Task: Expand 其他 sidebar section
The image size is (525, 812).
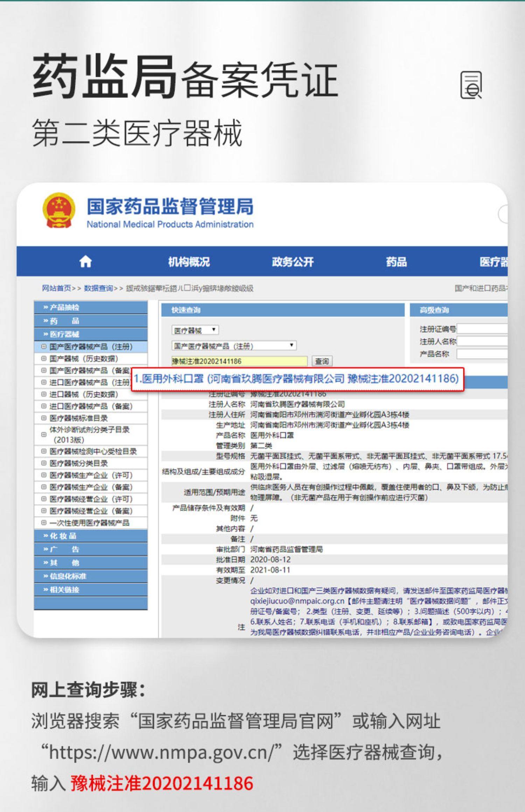Action: click(91, 563)
